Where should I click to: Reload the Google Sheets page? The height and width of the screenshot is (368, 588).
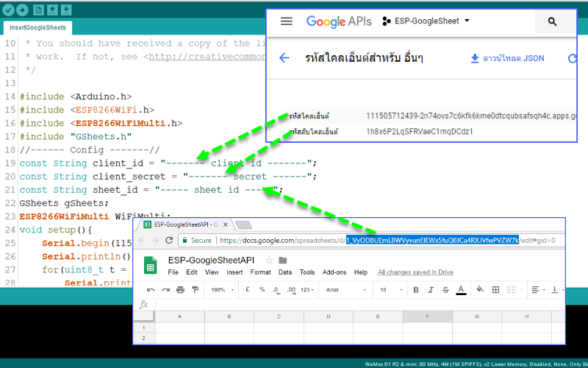[169, 241]
